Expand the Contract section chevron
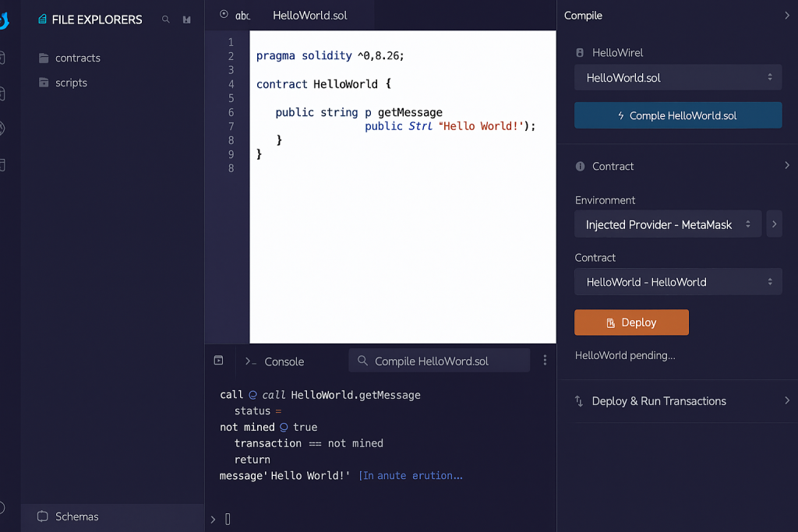This screenshot has width=798, height=532. [787, 165]
